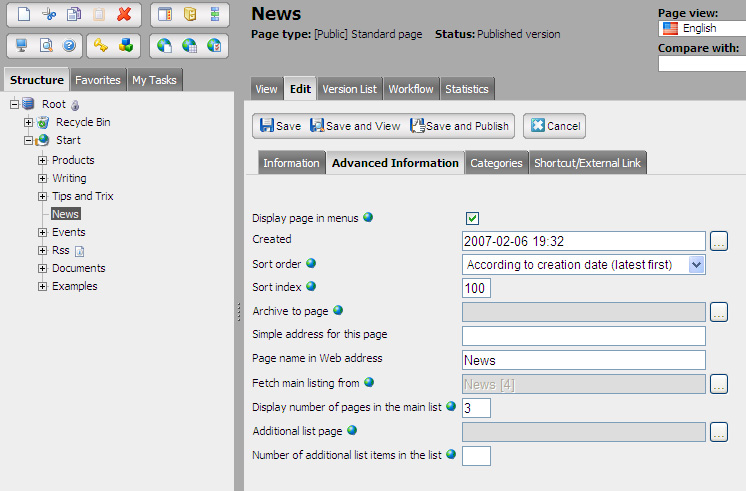Switch to the Version List tab
This screenshot has width=746, height=491.
click(x=349, y=89)
